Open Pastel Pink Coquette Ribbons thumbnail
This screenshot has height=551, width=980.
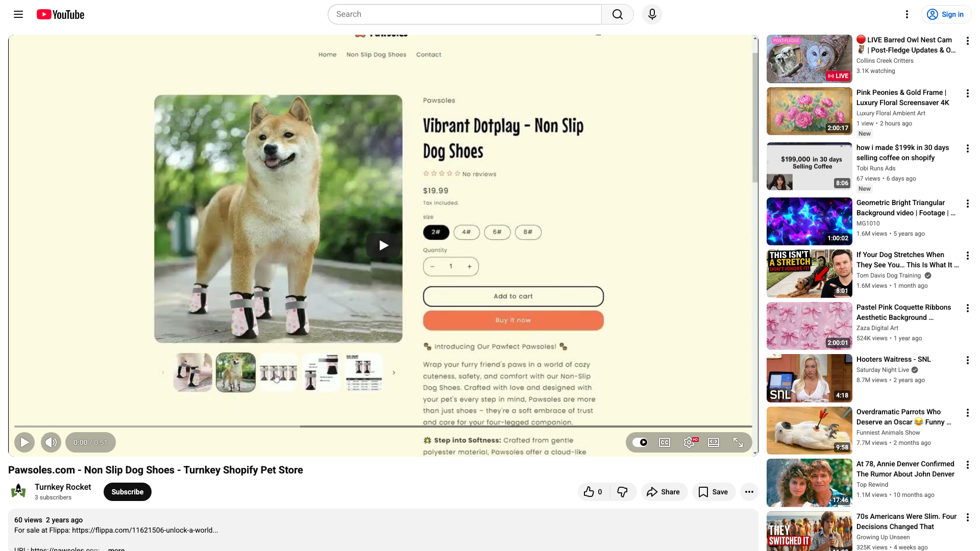coord(809,326)
